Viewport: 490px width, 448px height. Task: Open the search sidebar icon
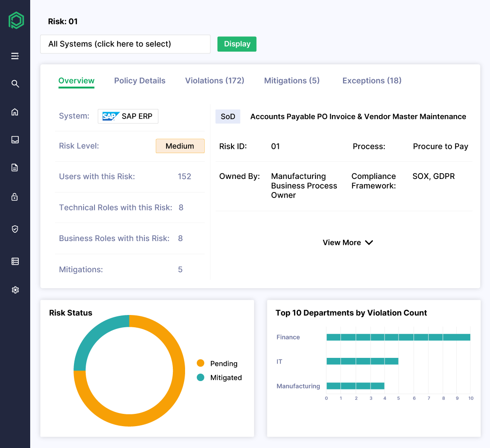[15, 84]
